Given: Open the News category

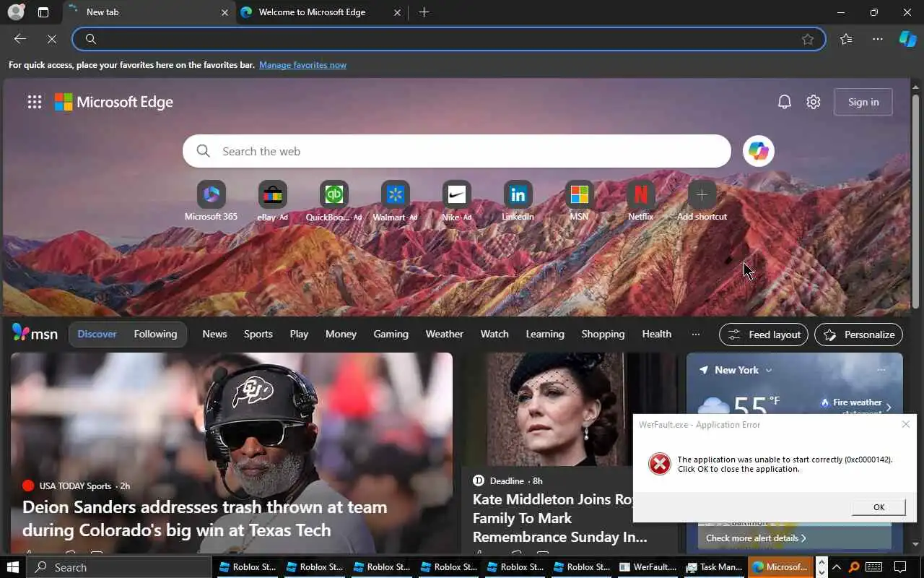Looking at the screenshot, I should point(214,334).
